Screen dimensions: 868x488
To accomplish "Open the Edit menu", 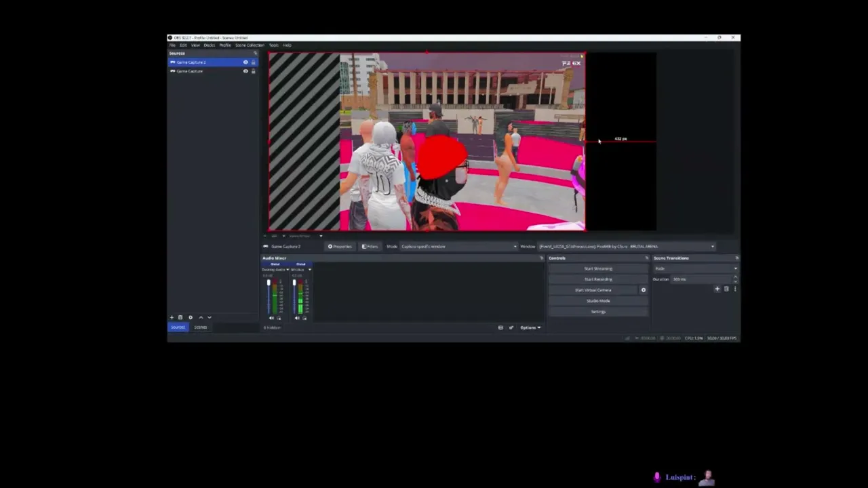I will coord(183,45).
